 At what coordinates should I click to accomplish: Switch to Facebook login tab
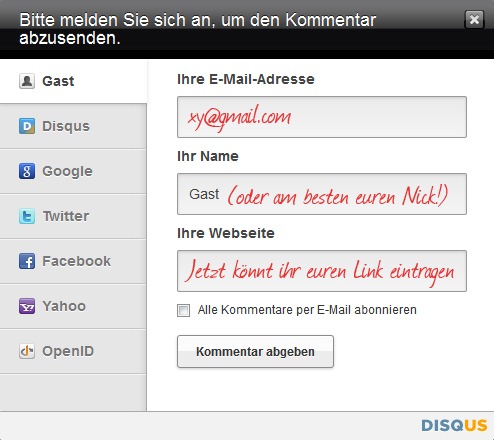[x=73, y=261]
